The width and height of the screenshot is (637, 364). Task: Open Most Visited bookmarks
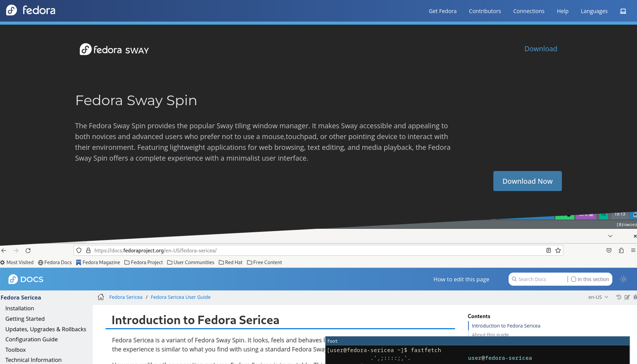[17, 262]
